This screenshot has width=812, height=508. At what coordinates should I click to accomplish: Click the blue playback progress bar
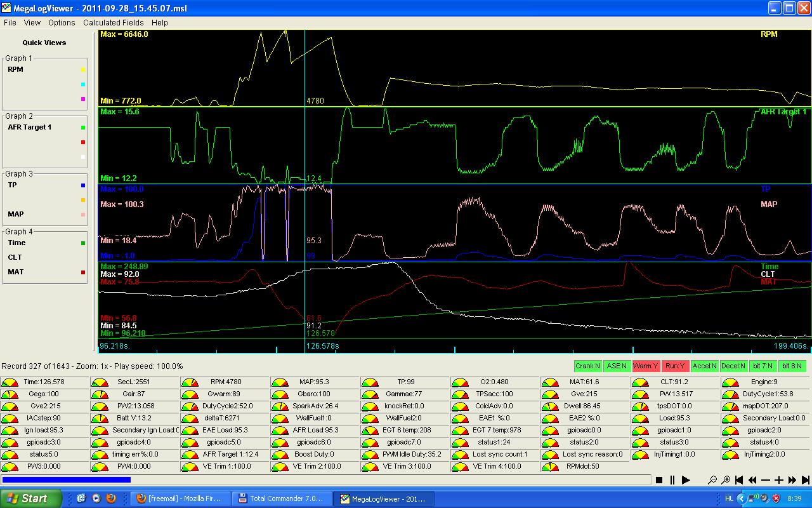click(67, 480)
